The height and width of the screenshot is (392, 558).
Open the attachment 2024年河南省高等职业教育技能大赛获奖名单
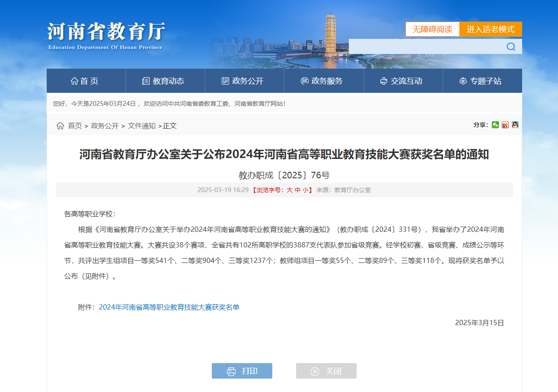tap(169, 307)
